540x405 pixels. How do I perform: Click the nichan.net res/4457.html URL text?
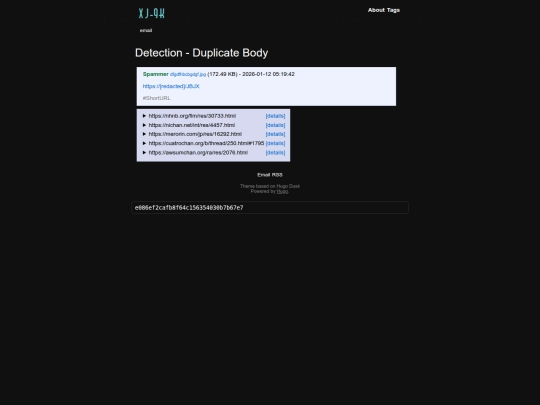pyautogui.click(x=192, y=125)
